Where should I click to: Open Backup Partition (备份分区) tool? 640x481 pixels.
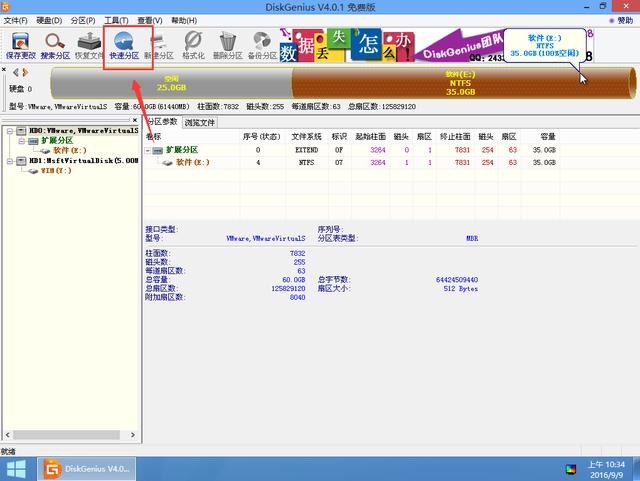pos(262,46)
